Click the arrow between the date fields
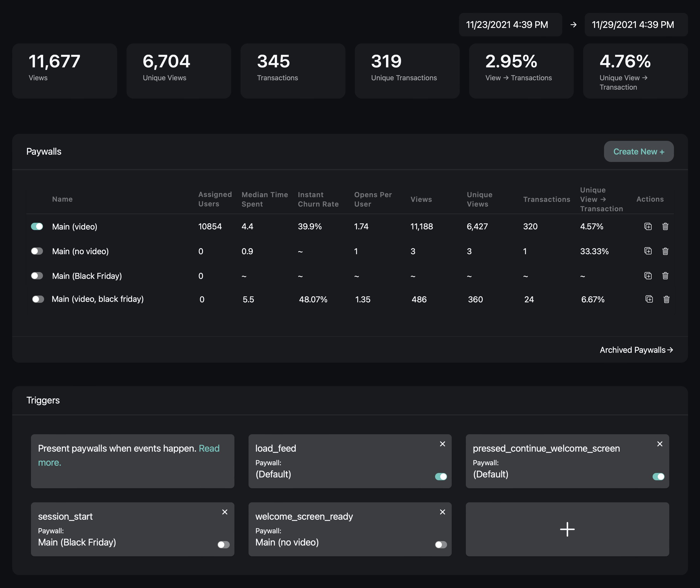The width and height of the screenshot is (700, 588). [x=573, y=24]
